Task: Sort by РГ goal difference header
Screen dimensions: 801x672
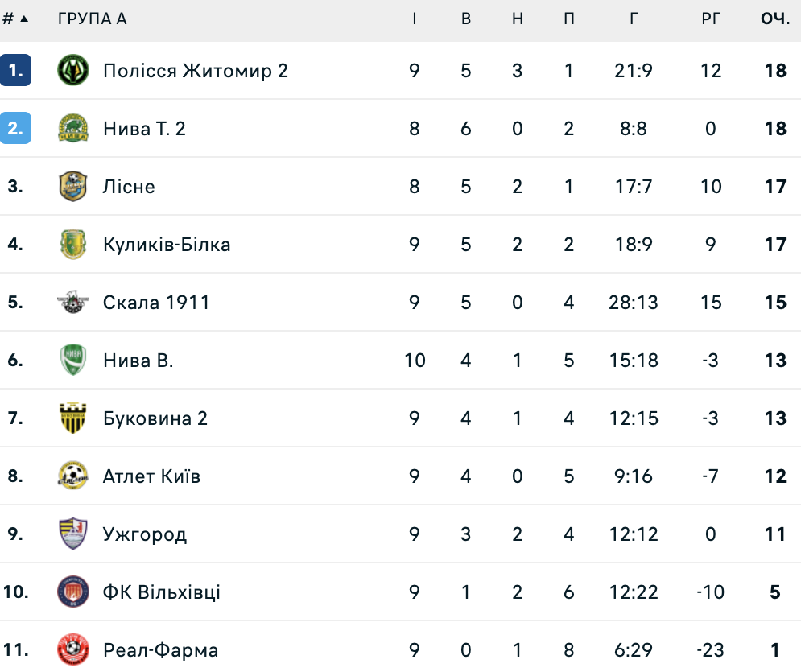Action: click(x=711, y=19)
